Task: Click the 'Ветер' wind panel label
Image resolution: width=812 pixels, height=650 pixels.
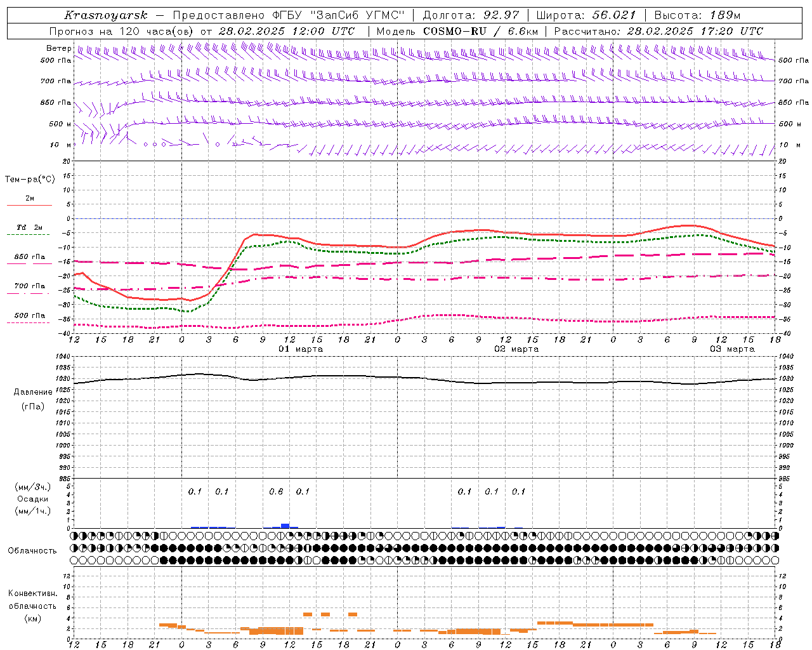Action: click(58, 48)
